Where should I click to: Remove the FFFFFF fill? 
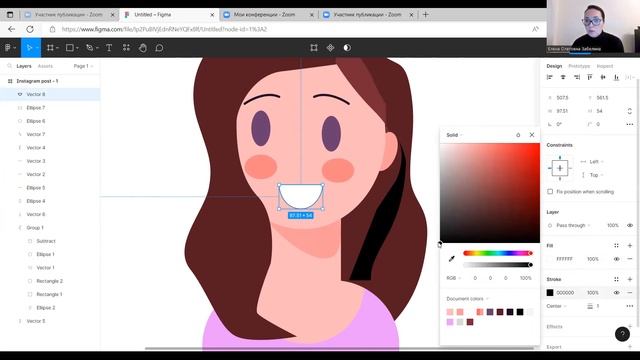tap(630, 259)
